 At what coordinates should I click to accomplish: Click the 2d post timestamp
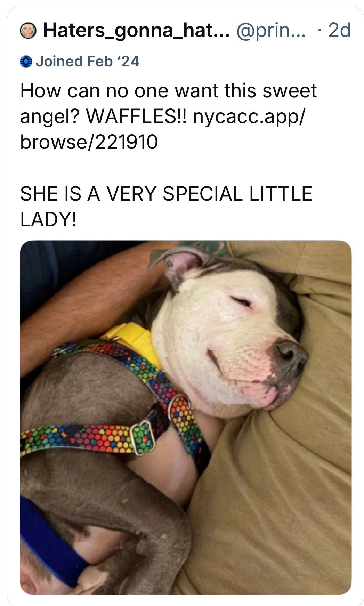coord(340,30)
